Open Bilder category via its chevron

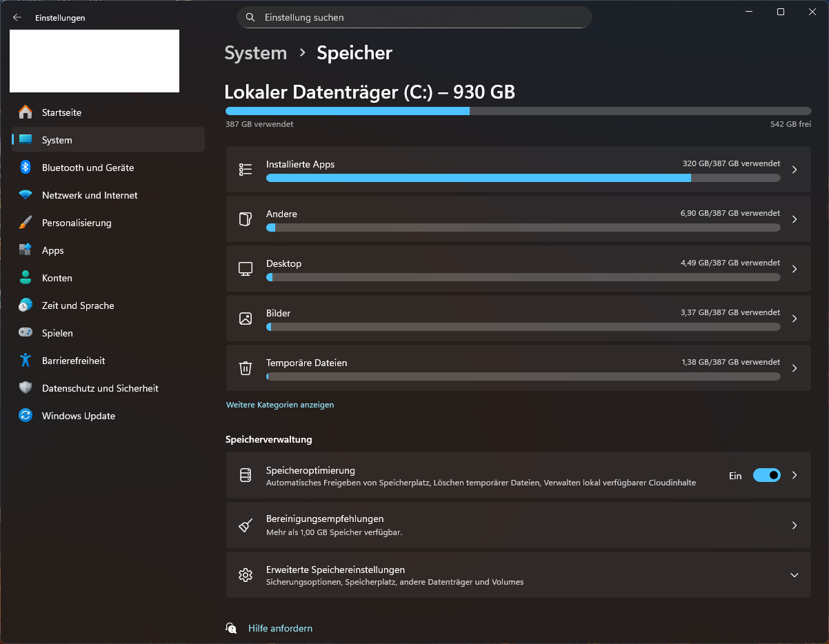click(795, 318)
